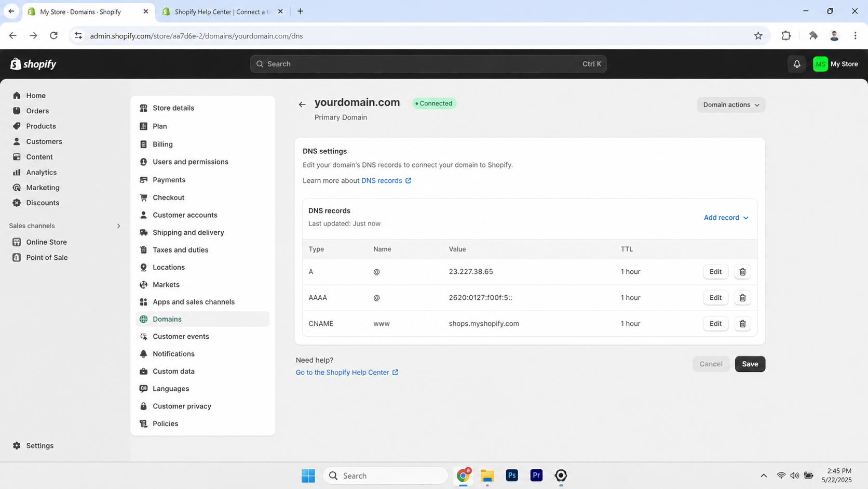The image size is (868, 489).
Task: Bookmark this page with the star icon
Action: 758,36
